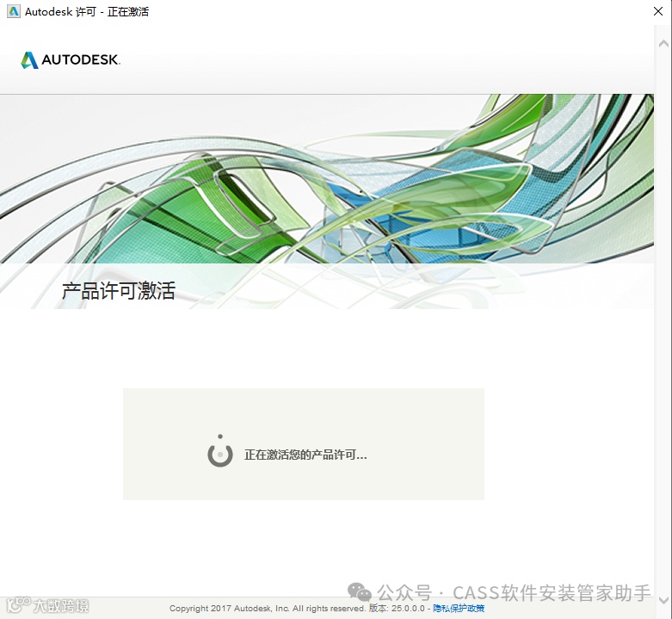
Task: Click the scrollbar up arrow
Action: click(663, 43)
